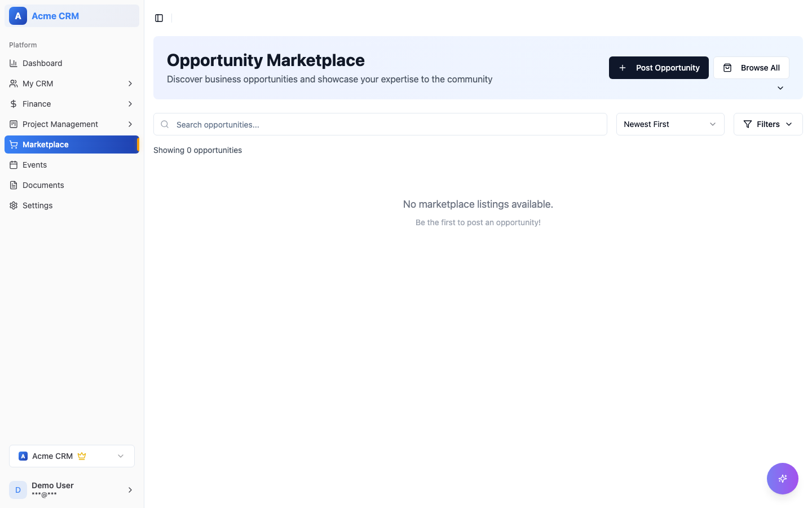Open the Acme CRM workspace switcher dropdown
This screenshot has width=812, height=508.
pyautogui.click(x=72, y=456)
